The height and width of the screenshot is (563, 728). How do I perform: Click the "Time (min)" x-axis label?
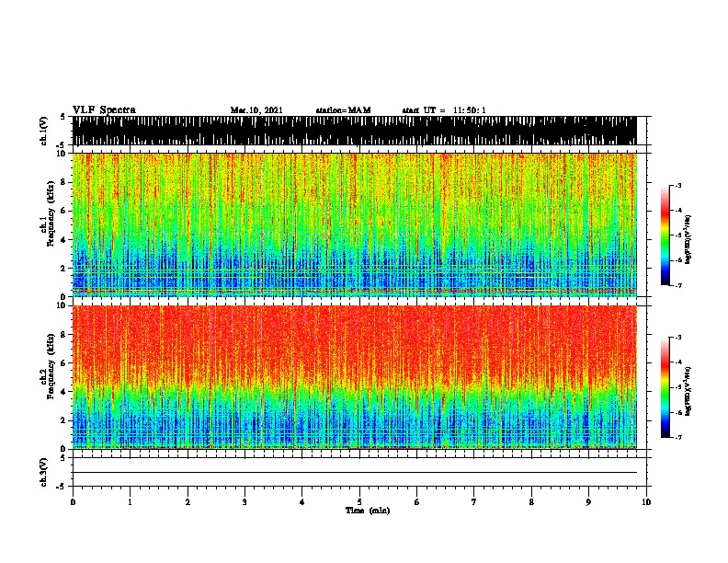368,511
